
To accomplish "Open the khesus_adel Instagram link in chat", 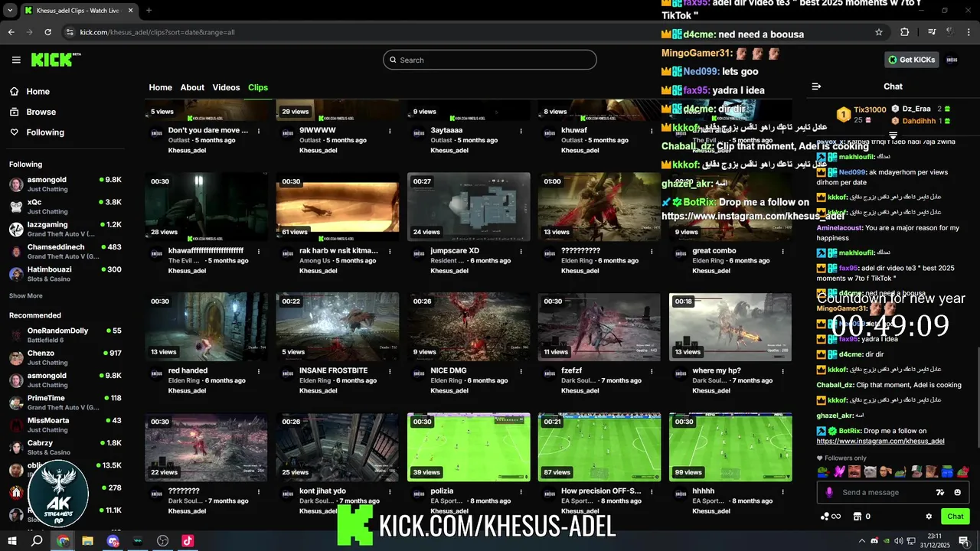I will pos(880,441).
